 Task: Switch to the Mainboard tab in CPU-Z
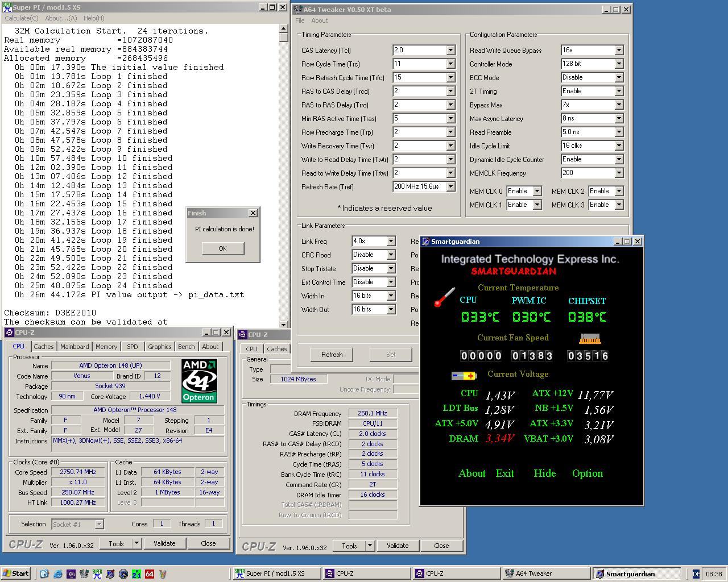click(x=75, y=347)
